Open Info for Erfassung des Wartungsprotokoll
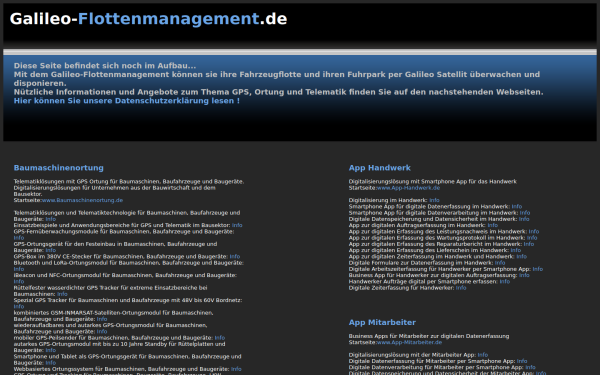This screenshot has height=375, width=600. point(532,238)
